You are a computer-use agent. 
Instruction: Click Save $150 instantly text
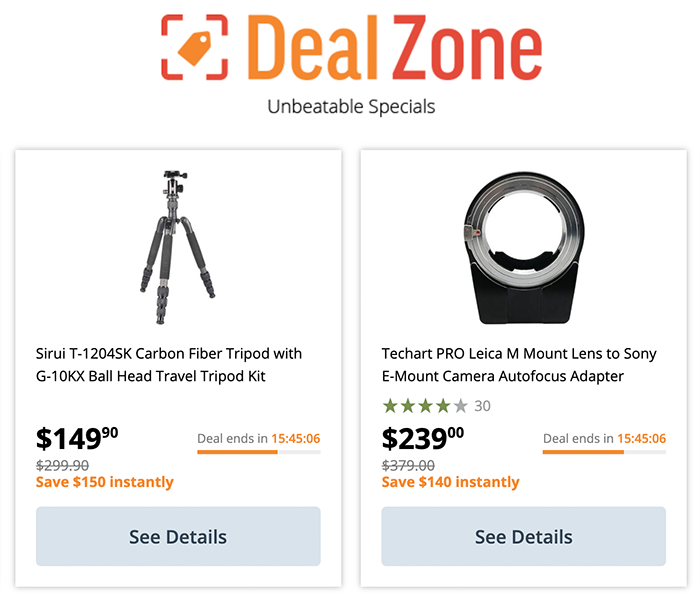(104, 482)
